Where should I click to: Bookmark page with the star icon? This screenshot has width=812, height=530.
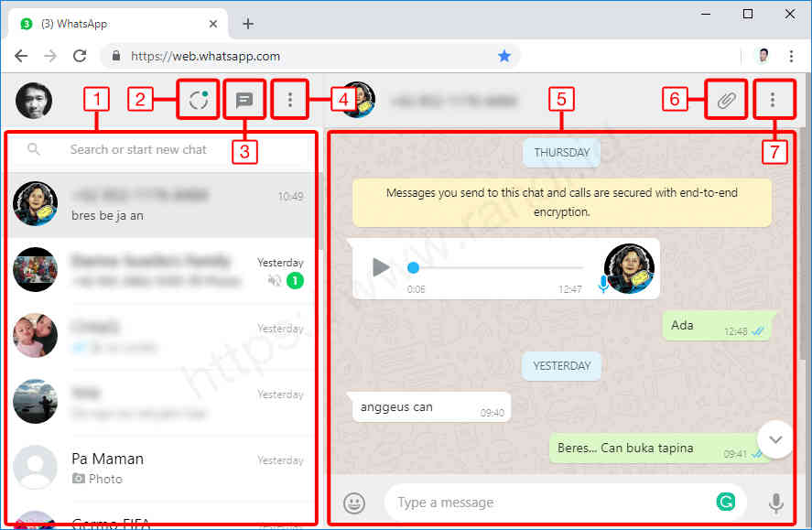503,56
